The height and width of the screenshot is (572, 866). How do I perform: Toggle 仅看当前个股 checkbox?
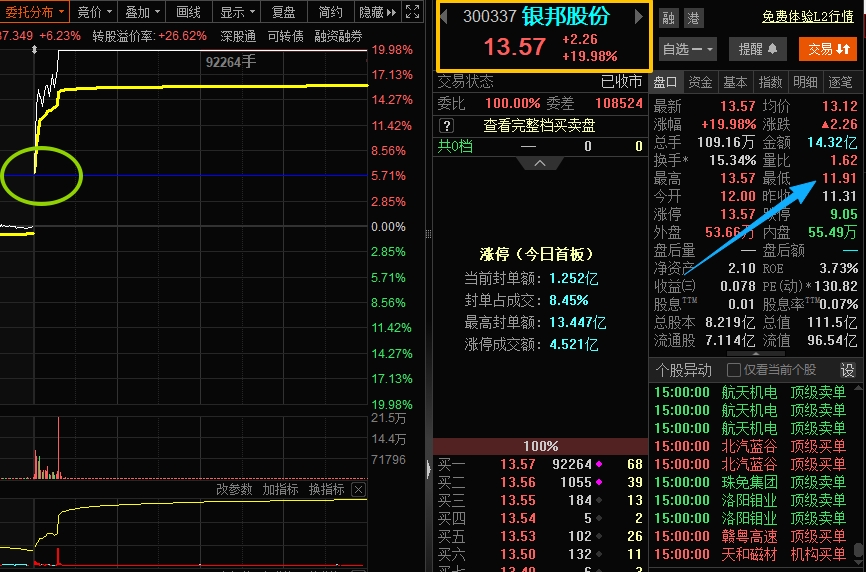coord(733,369)
